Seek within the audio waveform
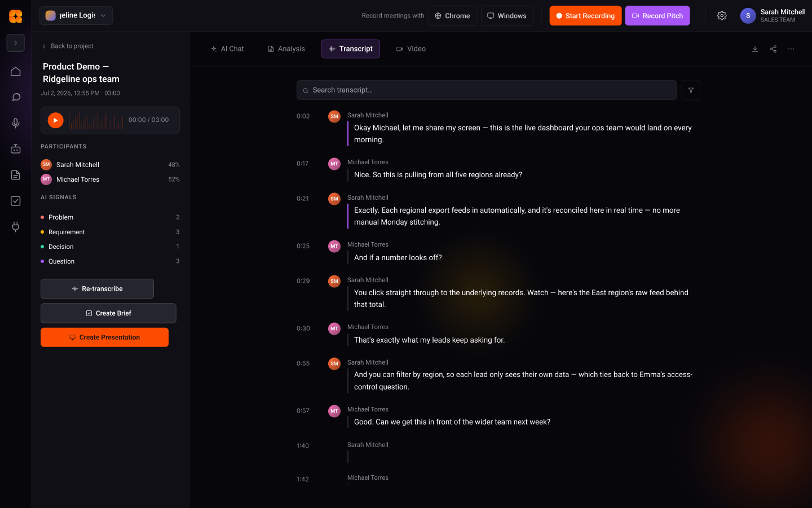 point(96,120)
